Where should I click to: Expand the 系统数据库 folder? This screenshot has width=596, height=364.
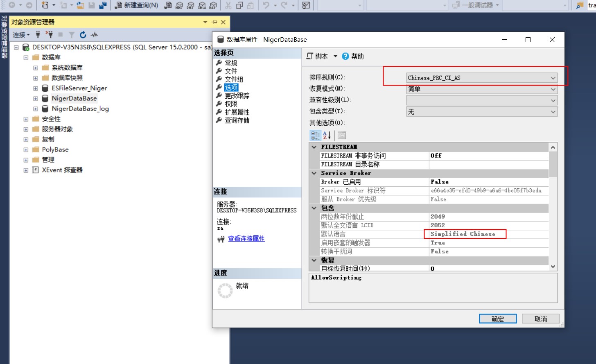(x=36, y=68)
